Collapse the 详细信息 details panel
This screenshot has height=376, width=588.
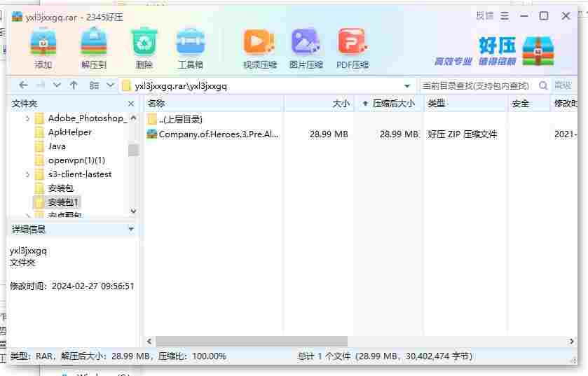click(131, 229)
